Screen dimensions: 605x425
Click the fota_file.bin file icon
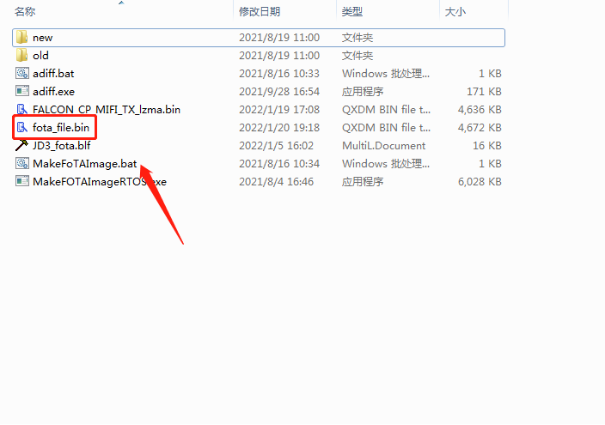coord(22,127)
